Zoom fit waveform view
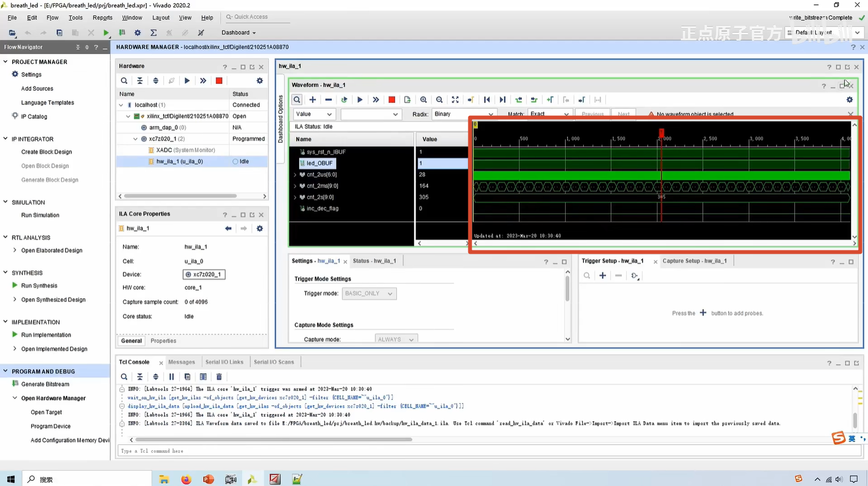 (x=455, y=100)
